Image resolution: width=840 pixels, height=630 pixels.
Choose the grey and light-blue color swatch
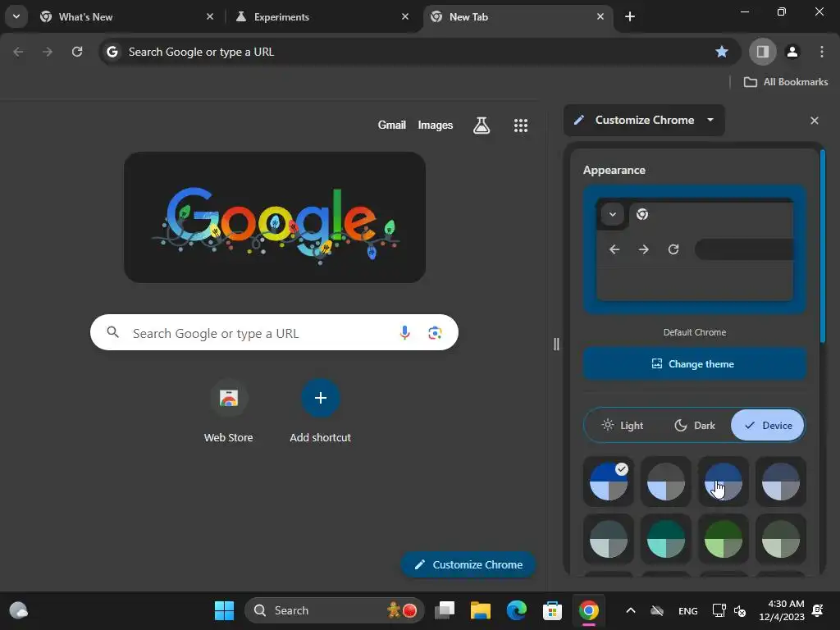coord(666,482)
